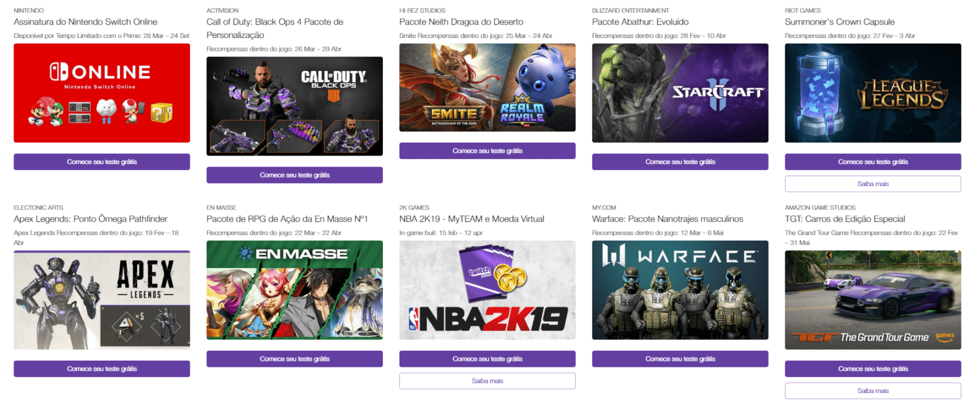
Task: Open the League of Legends capsule image
Action: pos(873,93)
